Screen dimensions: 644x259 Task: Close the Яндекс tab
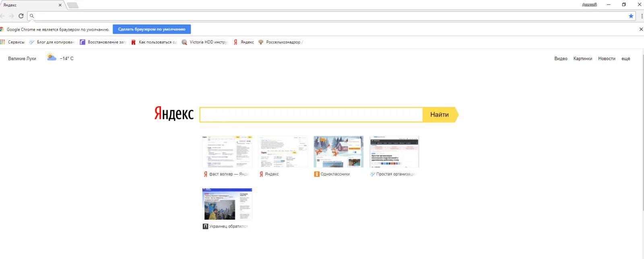60,5
